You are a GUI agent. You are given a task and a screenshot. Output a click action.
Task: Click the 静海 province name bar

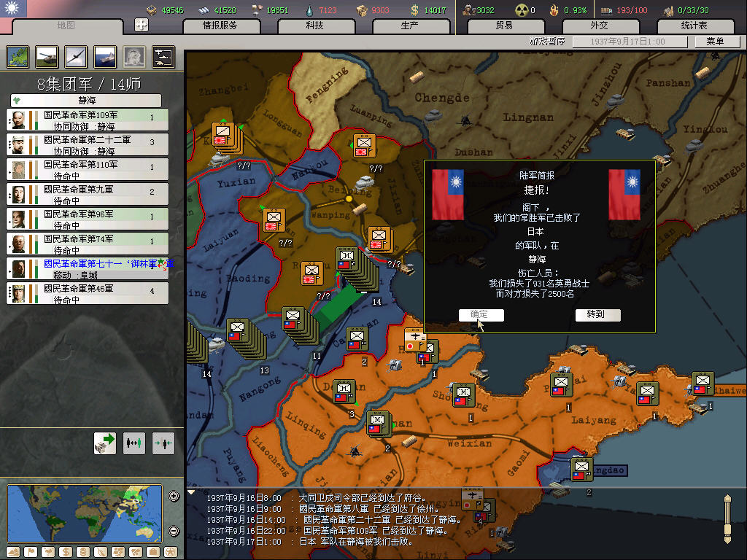click(x=86, y=101)
